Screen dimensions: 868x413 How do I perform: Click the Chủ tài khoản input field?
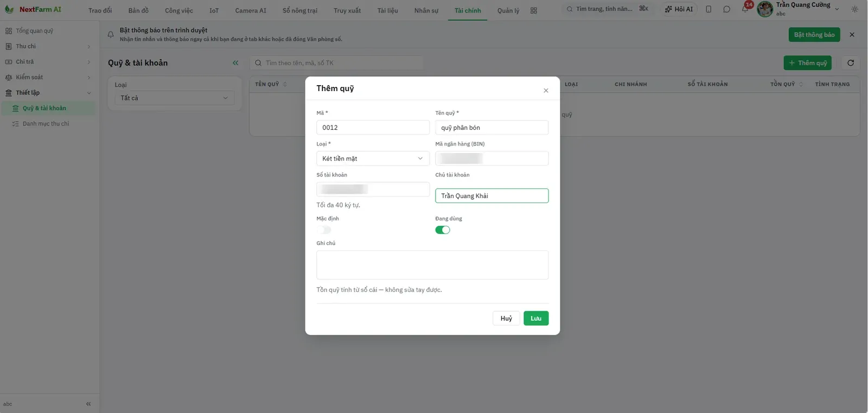pos(492,196)
